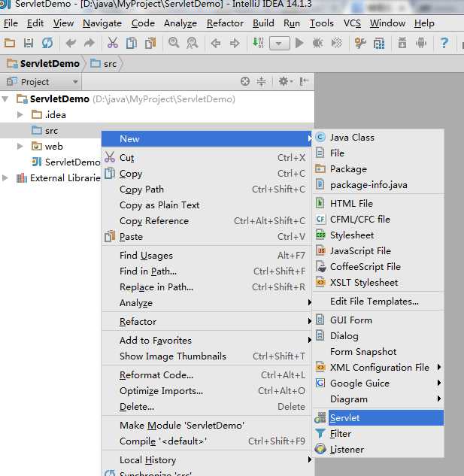Collapse the ServletDemo root tree node
The image size is (464, 476).
click(x=5, y=99)
